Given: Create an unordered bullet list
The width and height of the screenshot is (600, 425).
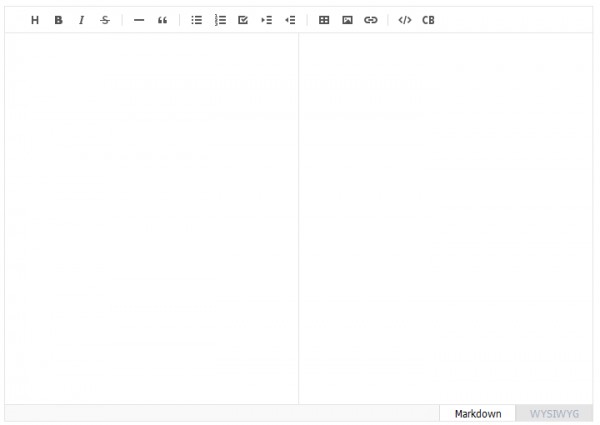Looking at the screenshot, I should pyautogui.click(x=197, y=20).
